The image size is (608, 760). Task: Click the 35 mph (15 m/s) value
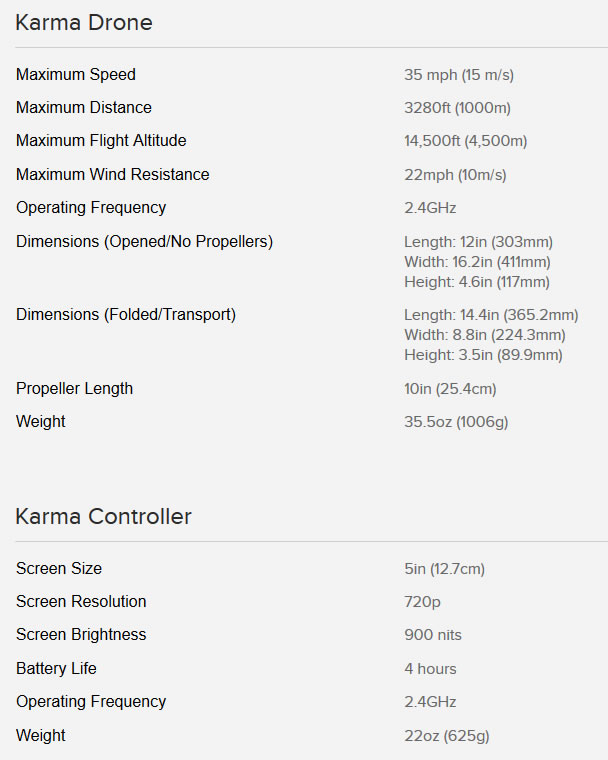[458, 75]
